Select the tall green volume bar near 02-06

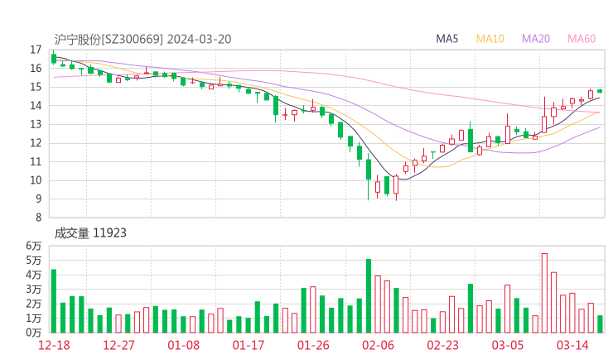(369, 296)
